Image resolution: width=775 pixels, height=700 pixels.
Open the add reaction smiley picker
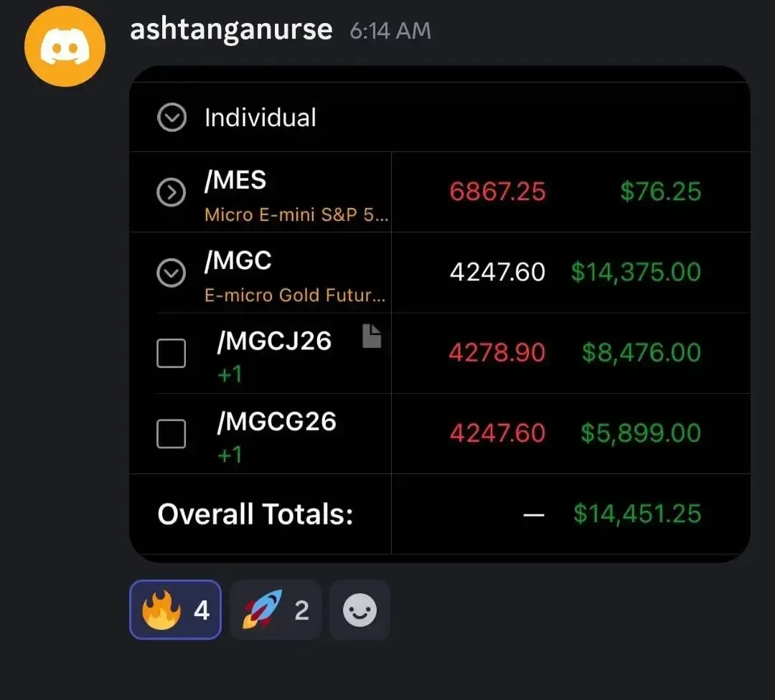pyautogui.click(x=360, y=610)
